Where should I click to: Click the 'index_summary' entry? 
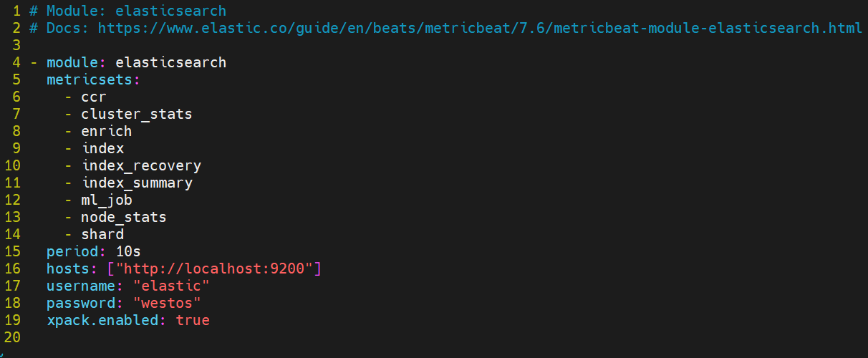pos(137,183)
